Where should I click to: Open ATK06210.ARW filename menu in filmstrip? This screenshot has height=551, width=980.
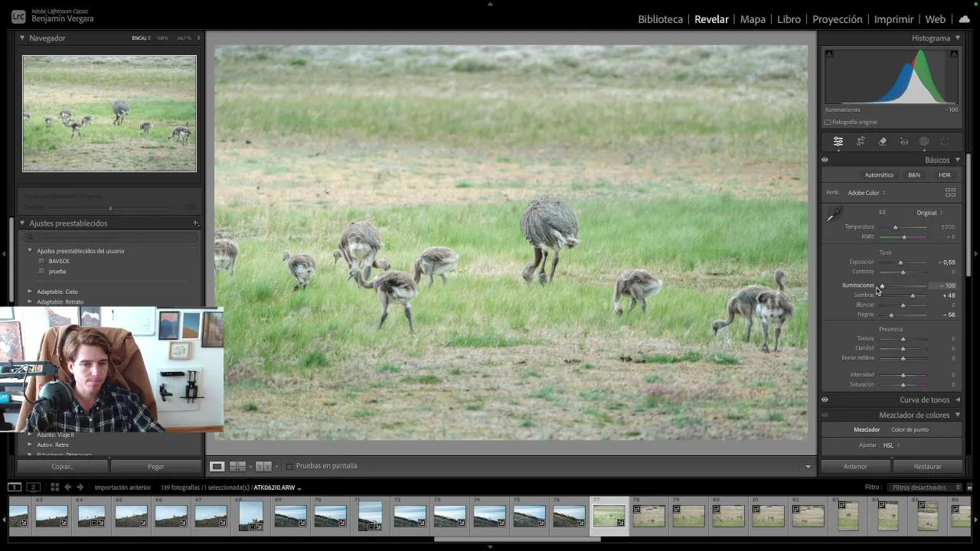click(276, 487)
